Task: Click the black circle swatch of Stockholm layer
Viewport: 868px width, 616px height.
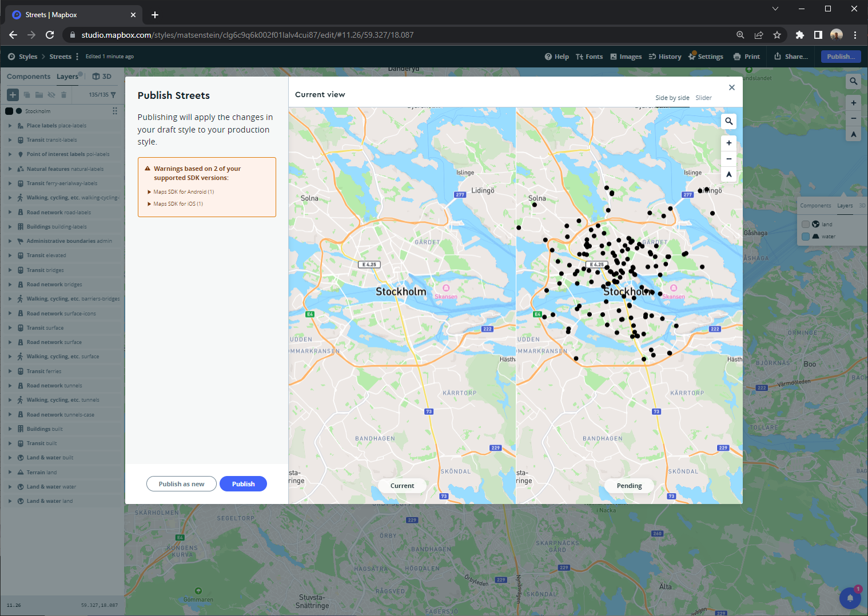Action: point(19,111)
